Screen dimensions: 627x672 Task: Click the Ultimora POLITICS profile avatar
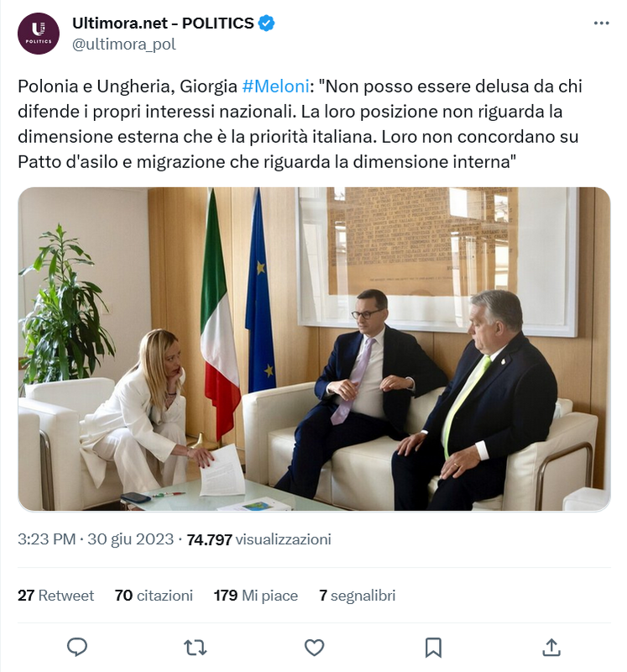pos(39,34)
